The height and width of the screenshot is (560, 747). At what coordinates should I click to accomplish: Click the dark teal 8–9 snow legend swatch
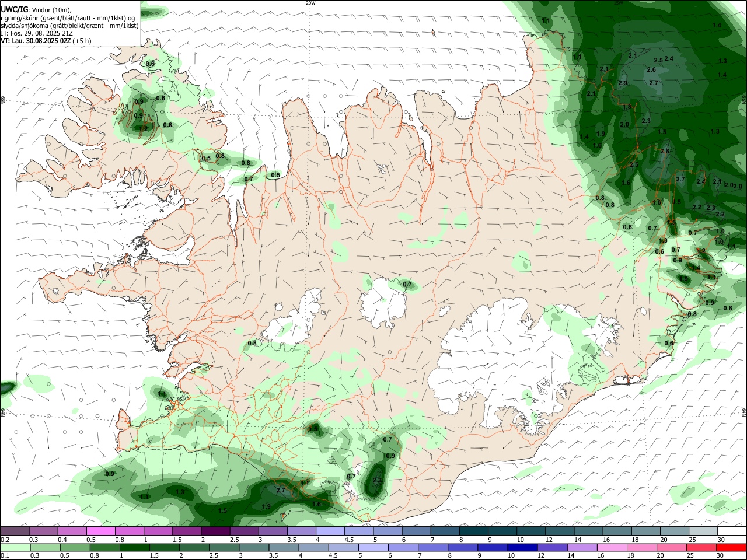[x=473, y=531]
